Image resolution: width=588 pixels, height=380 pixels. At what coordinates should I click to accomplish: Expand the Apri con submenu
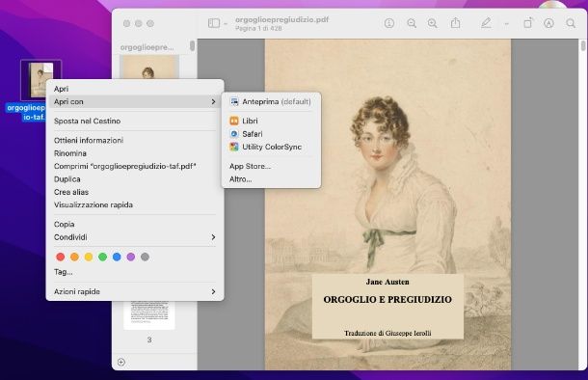135,101
